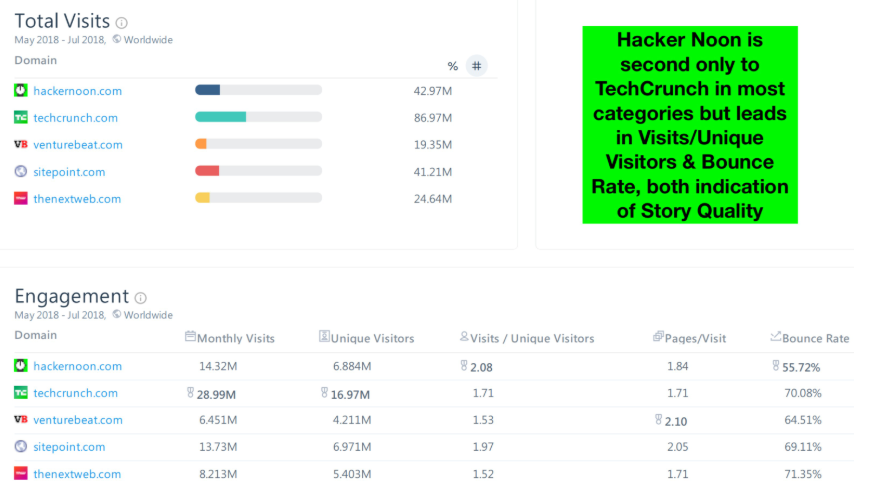This screenshot has height=502, width=870.
Task: Select the 41.21M total visits value
Action: (x=433, y=172)
